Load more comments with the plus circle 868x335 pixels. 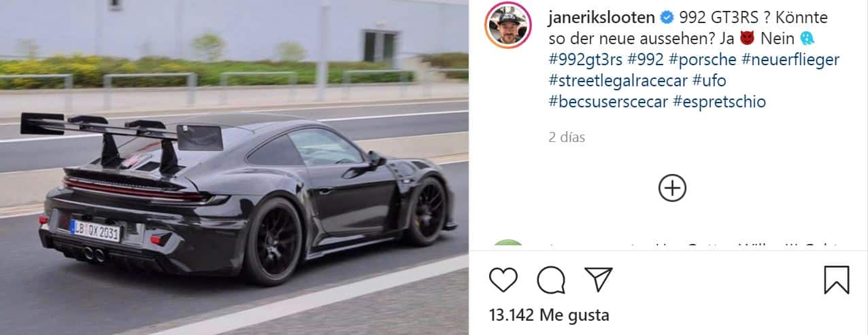coord(672,188)
